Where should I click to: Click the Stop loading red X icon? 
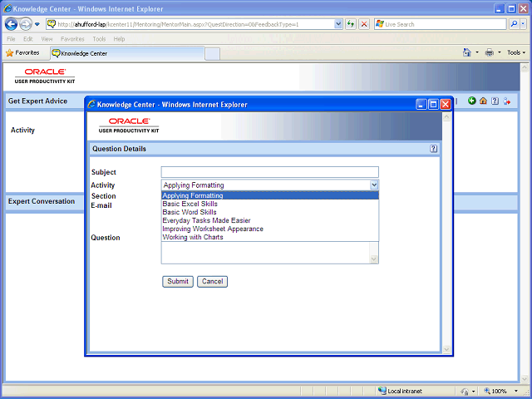[364, 24]
